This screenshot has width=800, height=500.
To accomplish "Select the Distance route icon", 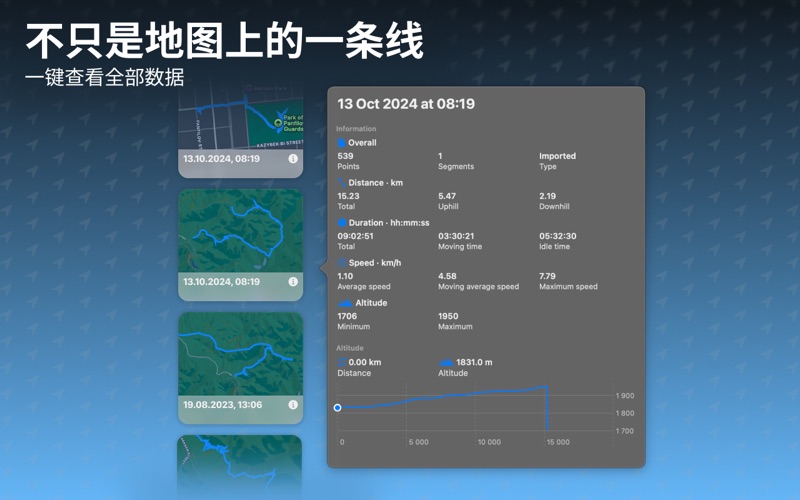I will click(x=342, y=183).
